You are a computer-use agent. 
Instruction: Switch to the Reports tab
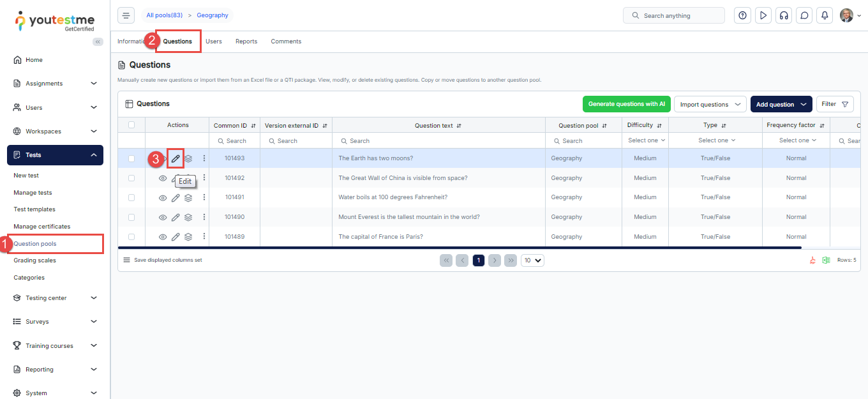pyautogui.click(x=246, y=41)
